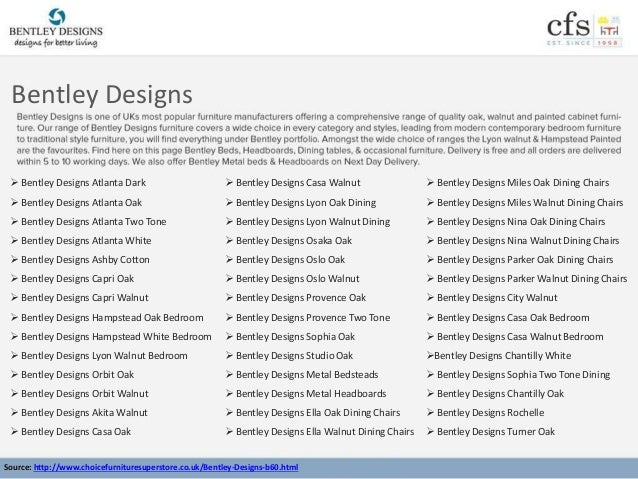Select 'Bentley Designs Metal Headboards'

(x=311, y=394)
